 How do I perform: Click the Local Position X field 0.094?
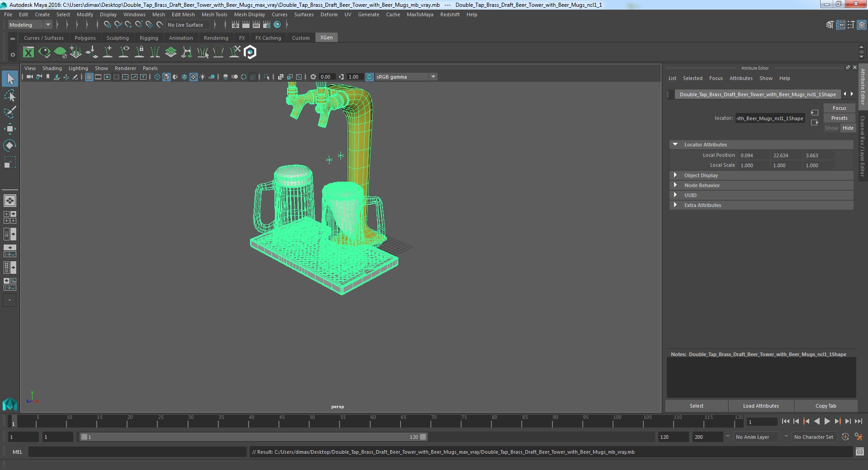click(x=754, y=155)
